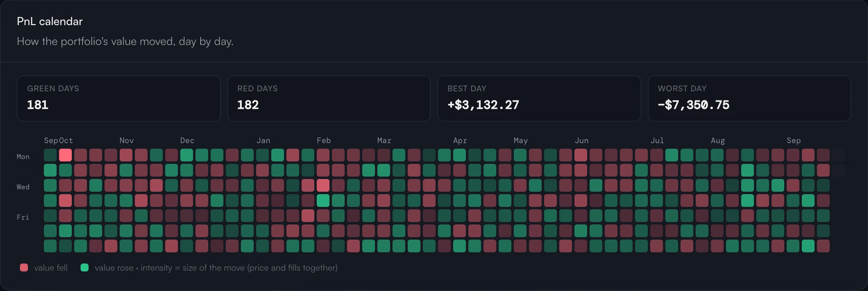Click the 'Oct' month label

click(x=66, y=140)
